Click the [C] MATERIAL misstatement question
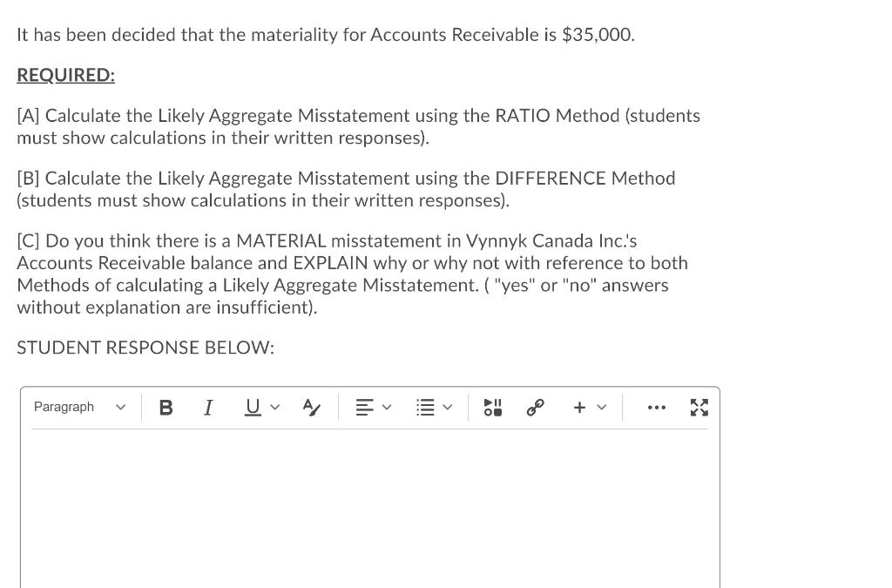 tap(352, 274)
